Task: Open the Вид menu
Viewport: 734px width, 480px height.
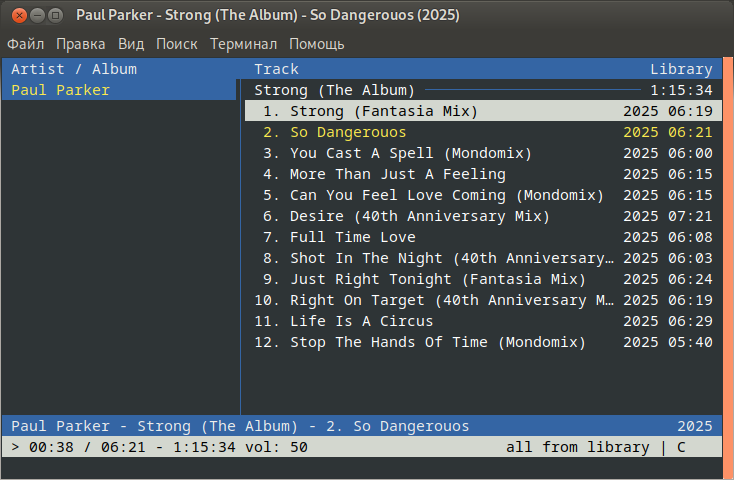Action: pyautogui.click(x=131, y=44)
